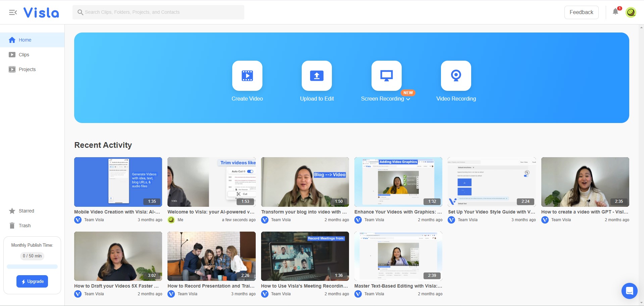Open How to Use Visla's Meeting Recording video
The height and width of the screenshot is (306, 644).
[x=305, y=256]
